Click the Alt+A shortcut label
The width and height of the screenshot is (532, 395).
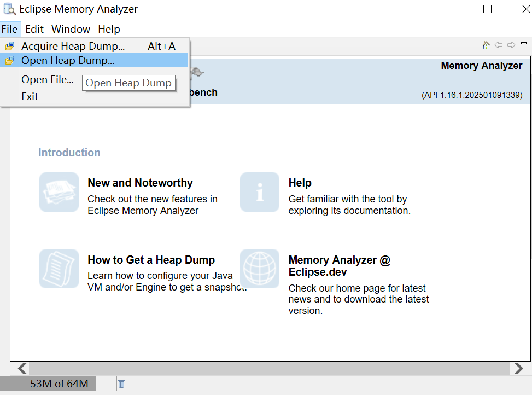[x=161, y=46]
